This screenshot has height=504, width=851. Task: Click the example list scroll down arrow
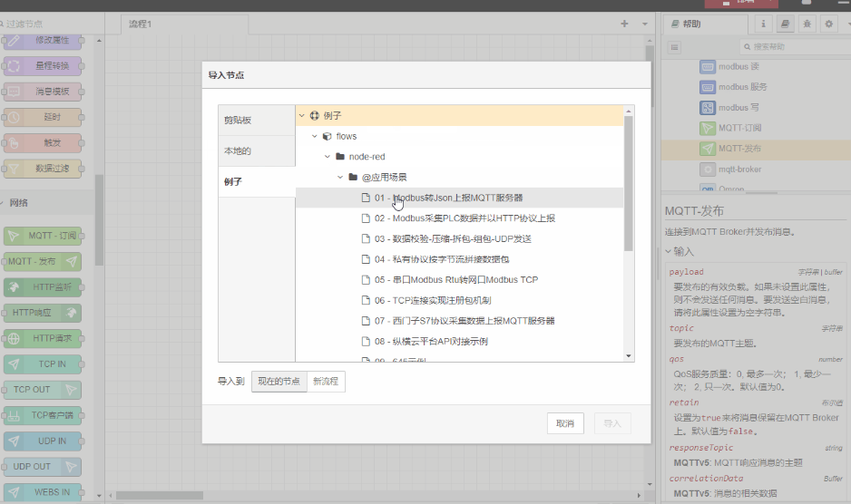pos(629,356)
